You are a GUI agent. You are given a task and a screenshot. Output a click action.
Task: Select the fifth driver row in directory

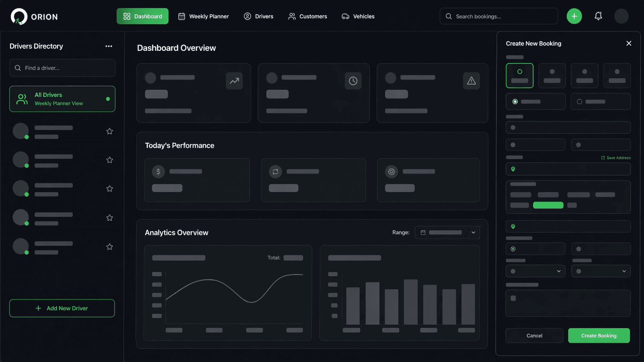pyautogui.click(x=62, y=247)
